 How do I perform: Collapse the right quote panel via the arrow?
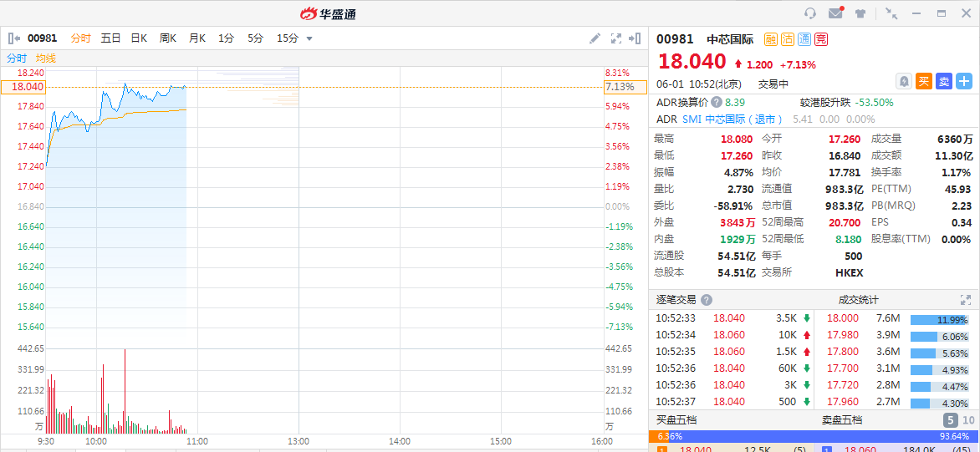(636, 38)
